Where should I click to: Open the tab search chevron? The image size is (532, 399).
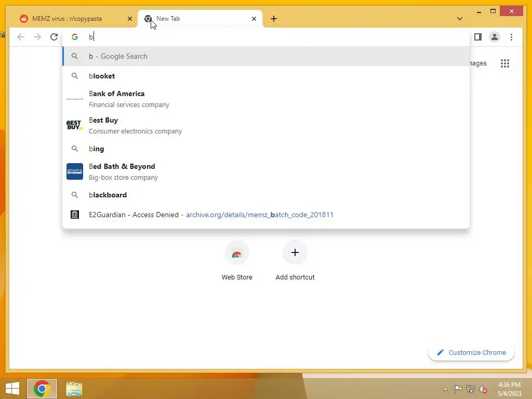coord(459,19)
